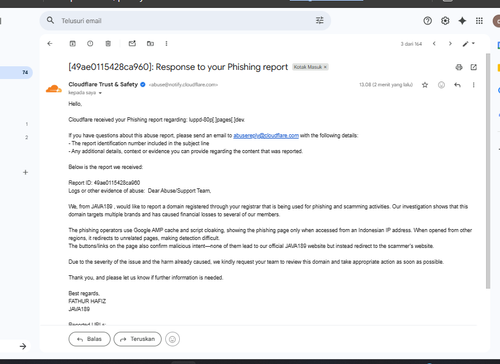
Task: Open Gemini sparkle icon in header
Action: click(x=462, y=21)
